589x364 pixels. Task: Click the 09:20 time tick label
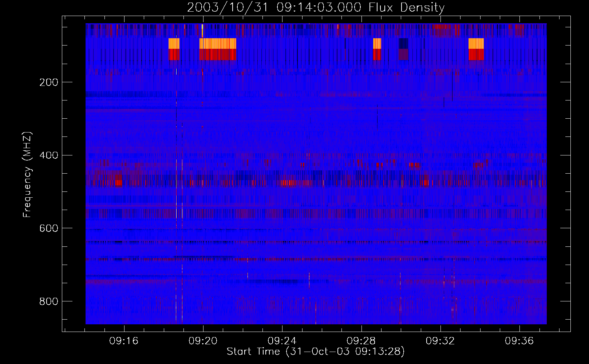tap(203, 341)
